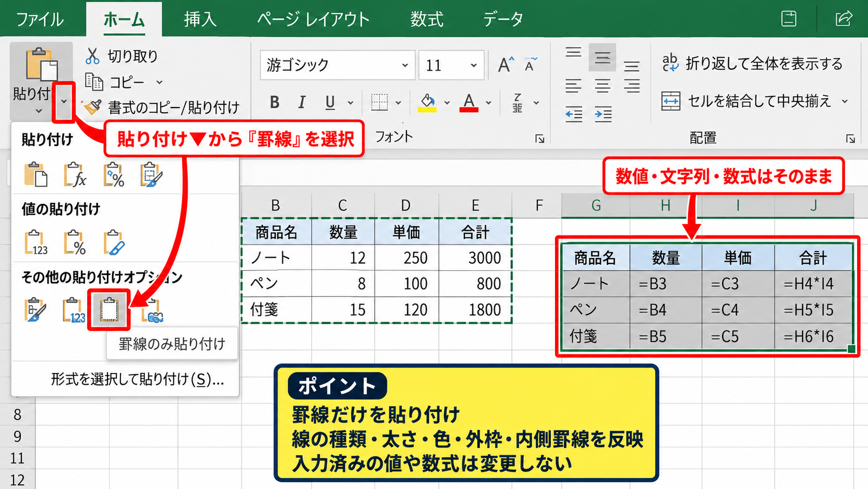Choose Paste Borders only icon
The height and width of the screenshot is (489, 868).
[109, 310]
